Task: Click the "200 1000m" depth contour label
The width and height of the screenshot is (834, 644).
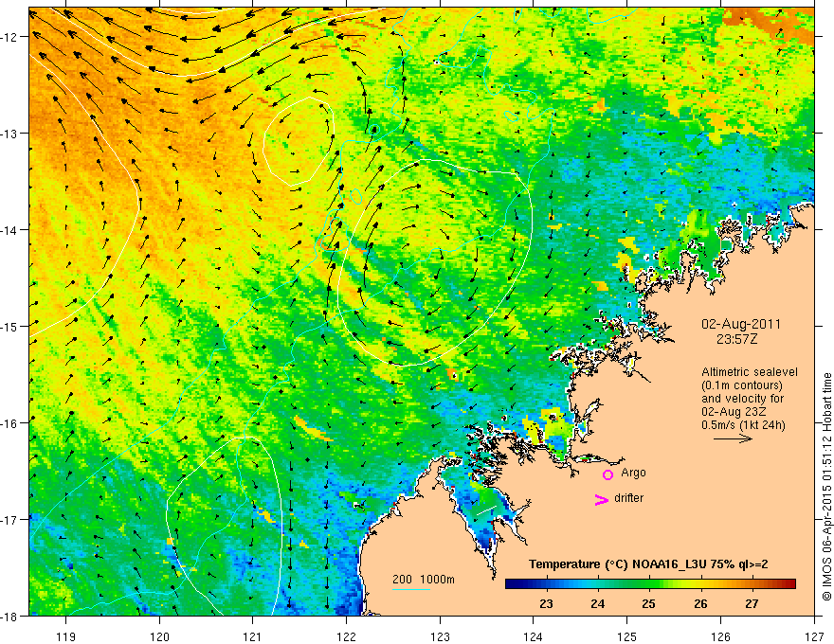Action: tap(424, 580)
